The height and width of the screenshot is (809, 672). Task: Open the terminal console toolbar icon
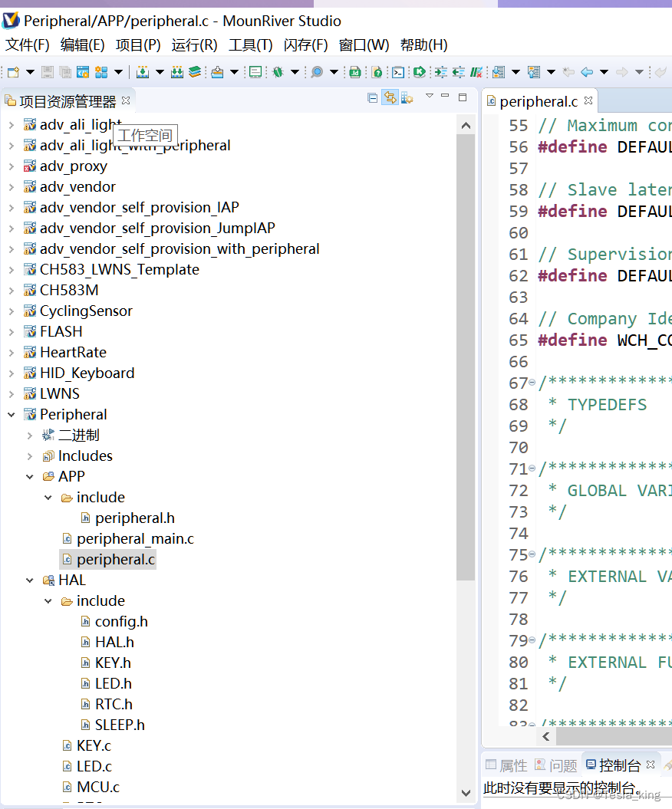(398, 72)
